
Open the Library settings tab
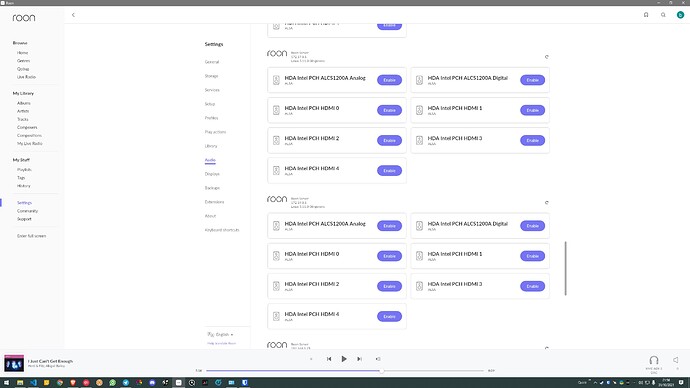(x=211, y=146)
